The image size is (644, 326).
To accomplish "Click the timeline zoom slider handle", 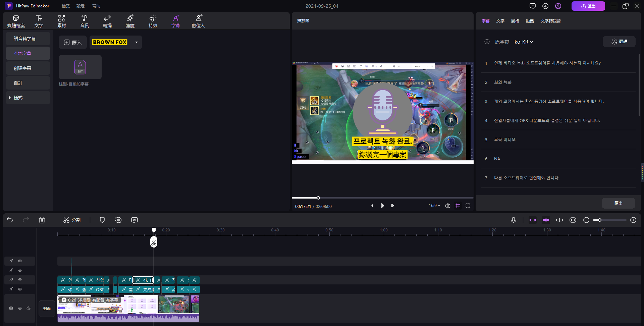I will click(x=600, y=220).
